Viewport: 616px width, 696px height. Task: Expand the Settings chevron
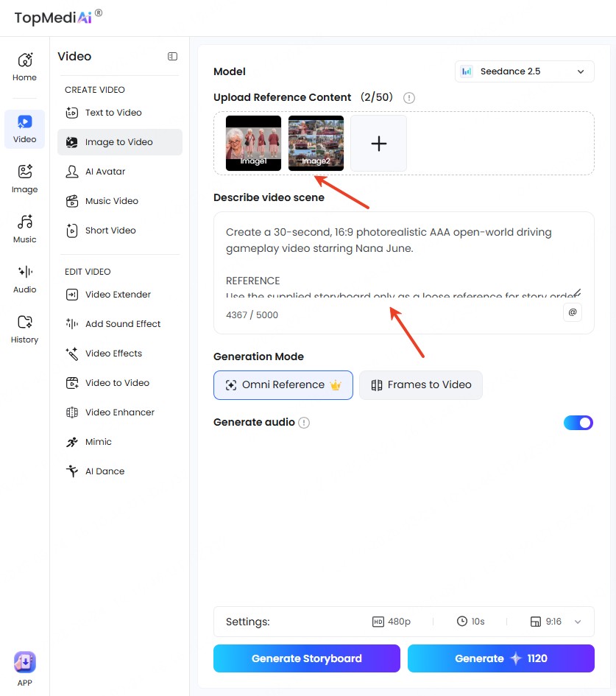click(578, 622)
